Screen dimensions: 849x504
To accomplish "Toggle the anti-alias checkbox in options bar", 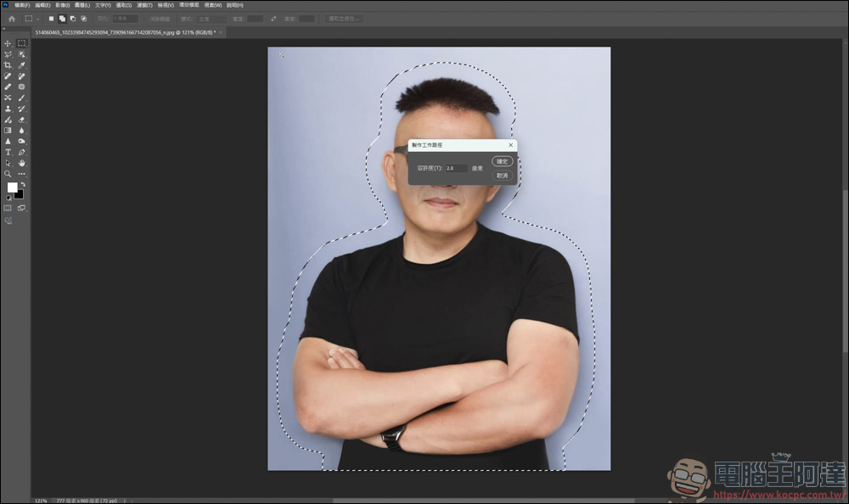I will (x=144, y=19).
